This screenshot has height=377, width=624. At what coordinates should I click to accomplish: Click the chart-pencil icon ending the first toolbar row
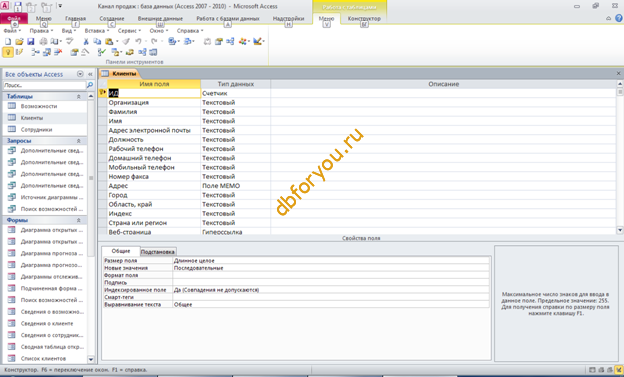click(257, 41)
